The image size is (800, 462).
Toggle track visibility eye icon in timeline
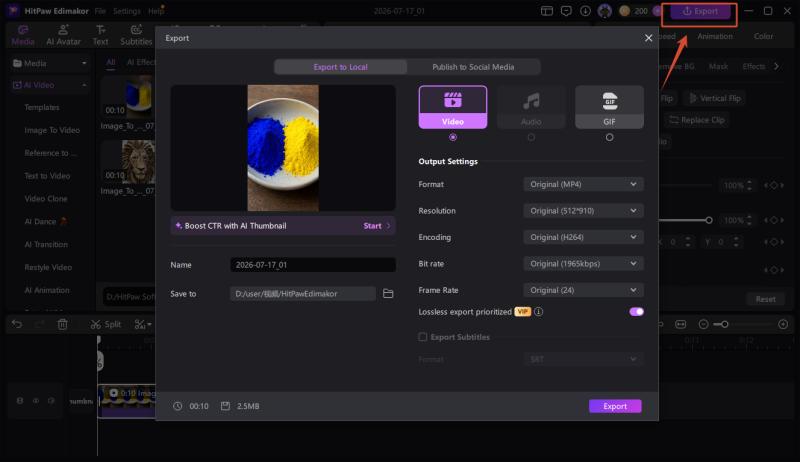pyautogui.click(x=36, y=401)
